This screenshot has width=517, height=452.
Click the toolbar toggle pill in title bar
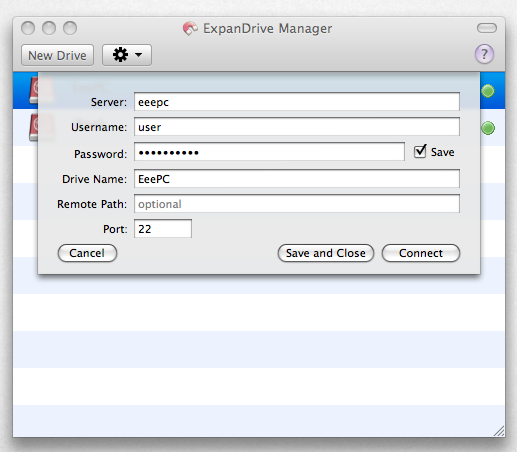[x=487, y=28]
